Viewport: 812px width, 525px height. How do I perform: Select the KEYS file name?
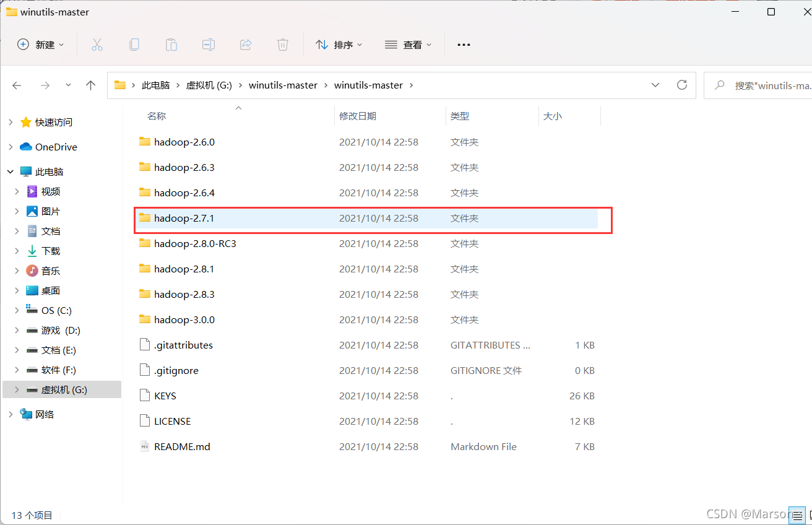pos(165,396)
